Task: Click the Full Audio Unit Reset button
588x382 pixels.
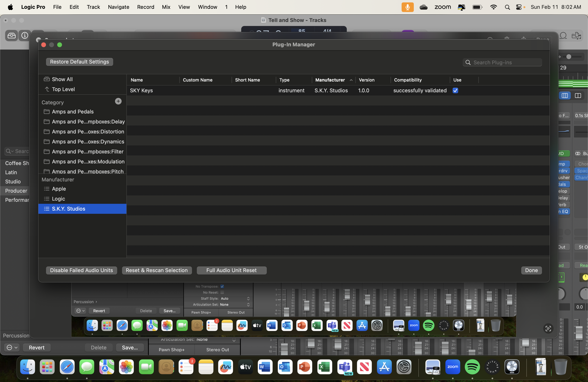Action: tap(231, 270)
